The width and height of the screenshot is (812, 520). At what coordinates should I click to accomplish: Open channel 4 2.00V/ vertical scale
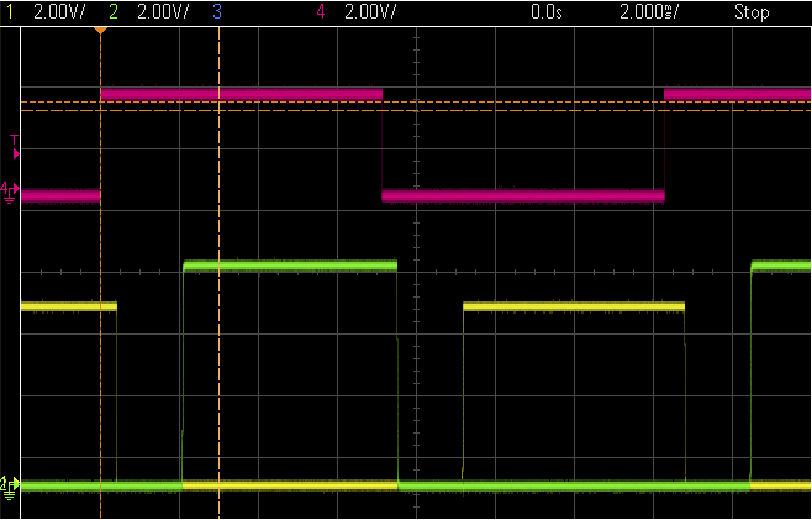(x=370, y=12)
